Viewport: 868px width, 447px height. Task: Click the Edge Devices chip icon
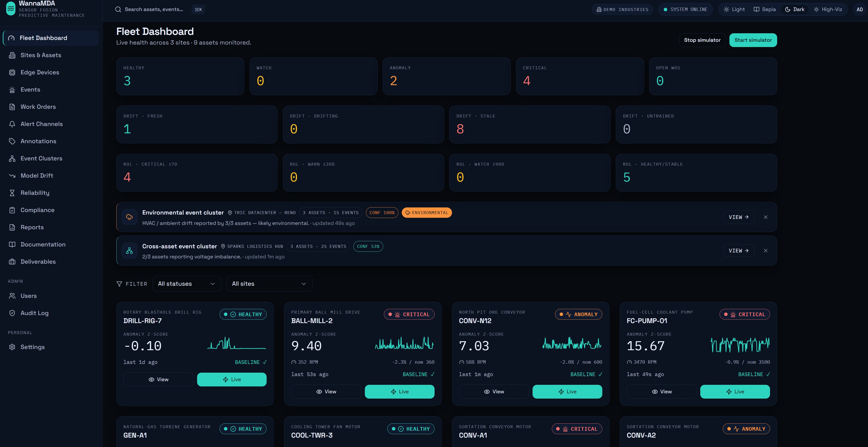[12, 73]
